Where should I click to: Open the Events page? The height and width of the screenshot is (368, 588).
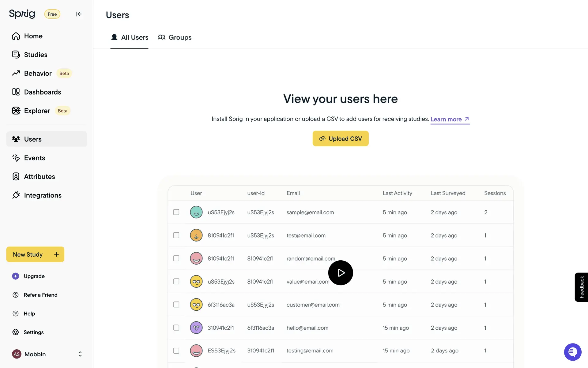(x=34, y=158)
